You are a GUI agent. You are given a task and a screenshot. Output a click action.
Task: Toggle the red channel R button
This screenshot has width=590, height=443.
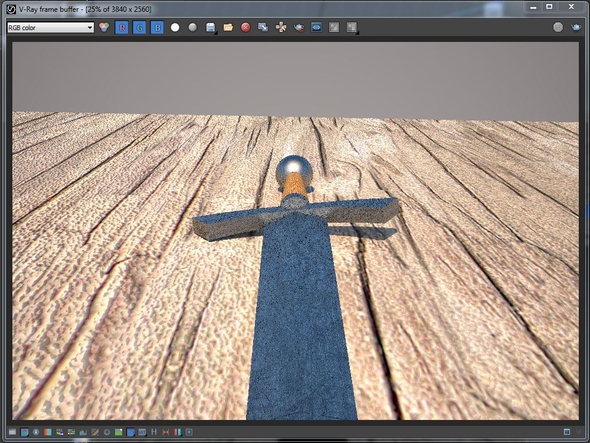[x=122, y=27]
